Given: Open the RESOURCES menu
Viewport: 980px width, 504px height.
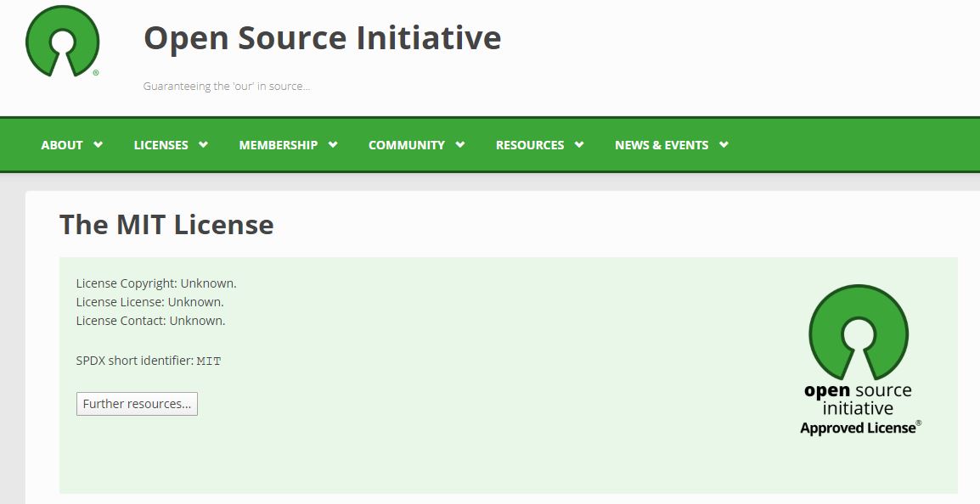Looking at the screenshot, I should tap(529, 144).
